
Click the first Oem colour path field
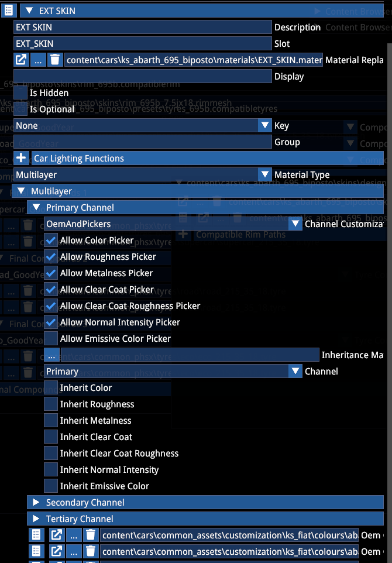(x=229, y=535)
